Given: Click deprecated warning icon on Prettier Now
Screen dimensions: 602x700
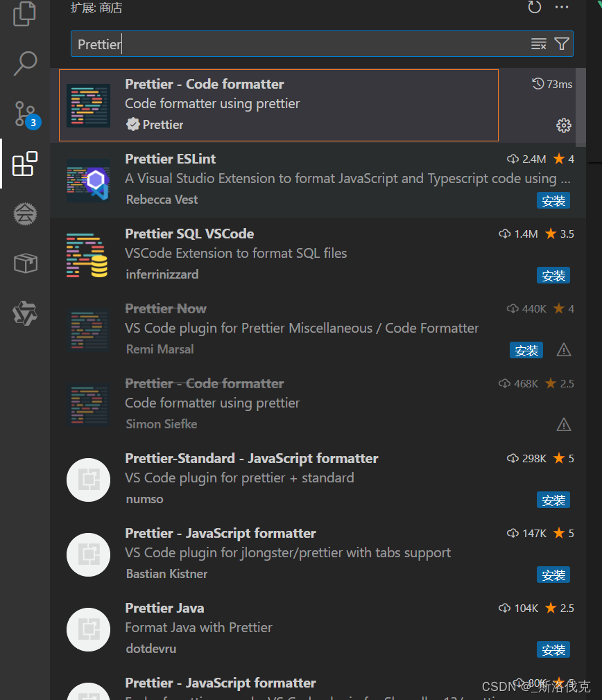Looking at the screenshot, I should click(564, 350).
